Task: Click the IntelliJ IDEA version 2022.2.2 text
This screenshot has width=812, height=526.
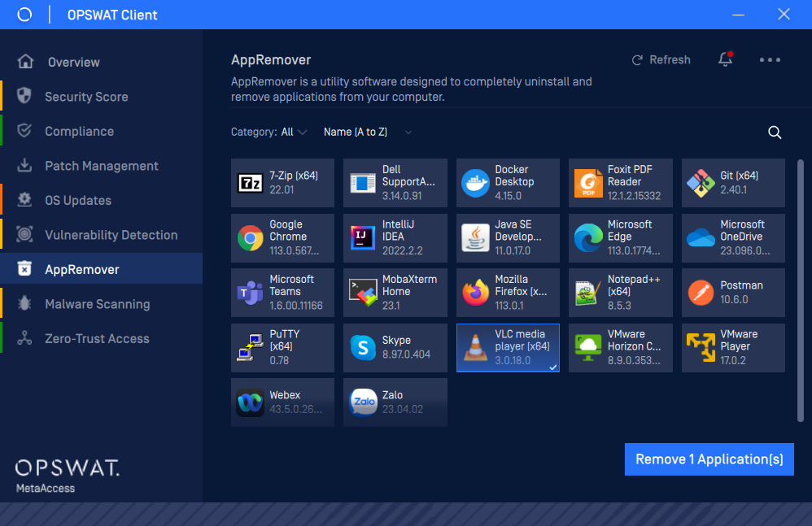Action: pos(402,251)
